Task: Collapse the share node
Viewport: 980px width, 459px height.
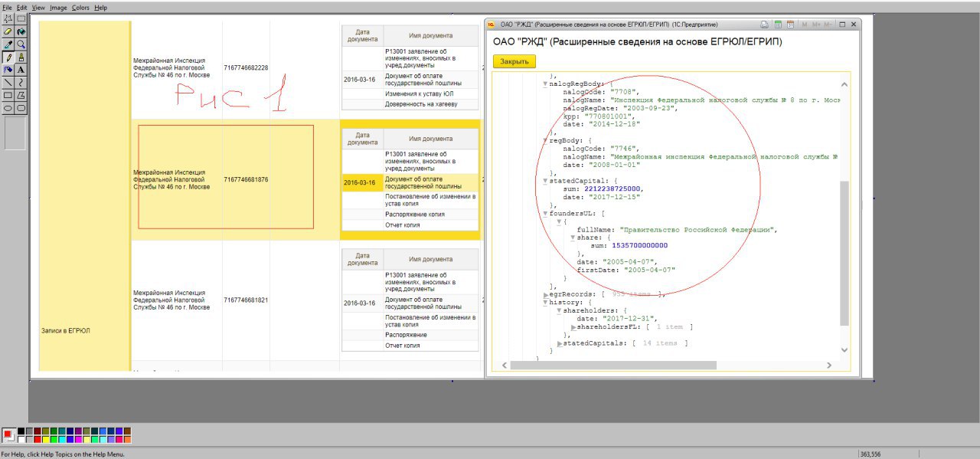Action: pyautogui.click(x=573, y=238)
